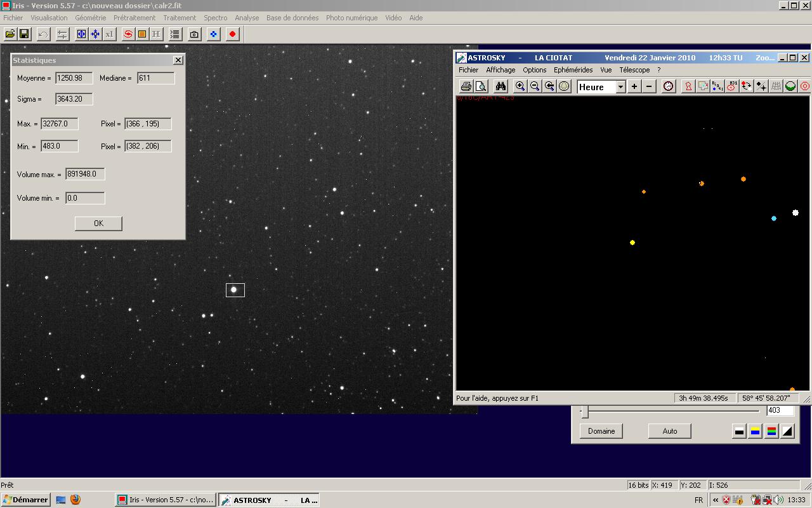812x508 pixels.
Task: Click the Firefox quick launch icon in taskbar
Action: (75, 500)
